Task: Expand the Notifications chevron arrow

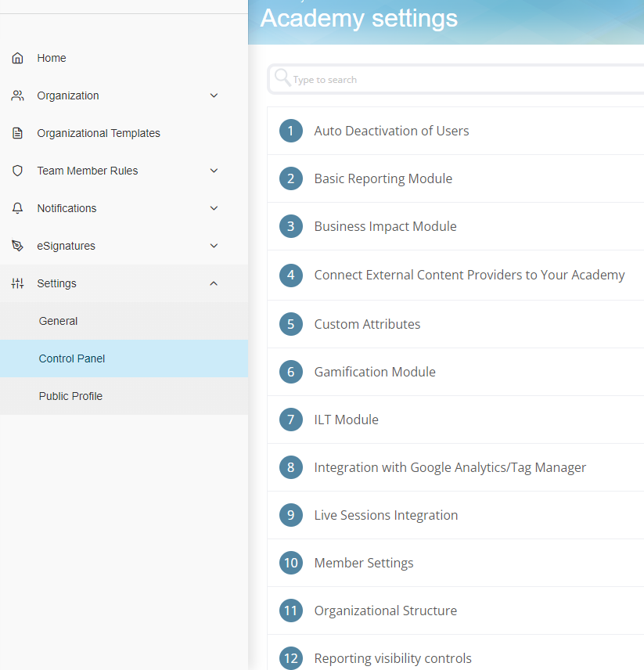Action: pos(214,208)
